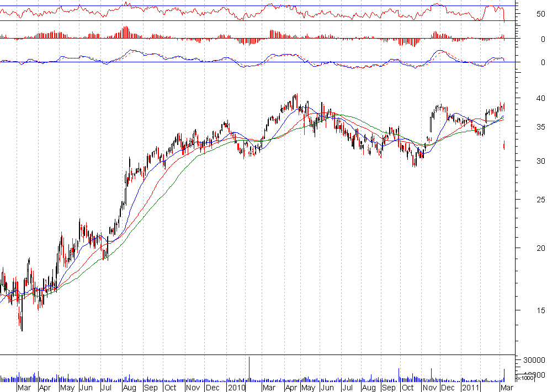Select the tallest volume spike bar
The width and height of the screenshot is (547, 392).
pos(249,369)
